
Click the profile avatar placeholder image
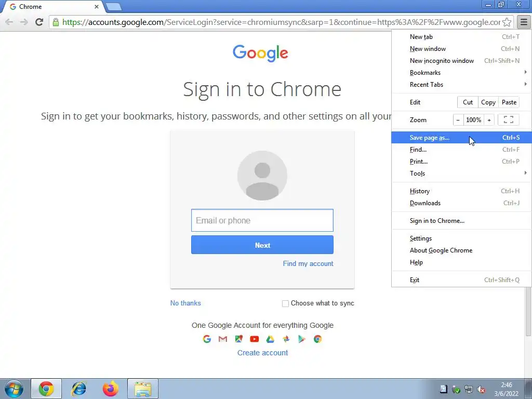click(x=262, y=176)
